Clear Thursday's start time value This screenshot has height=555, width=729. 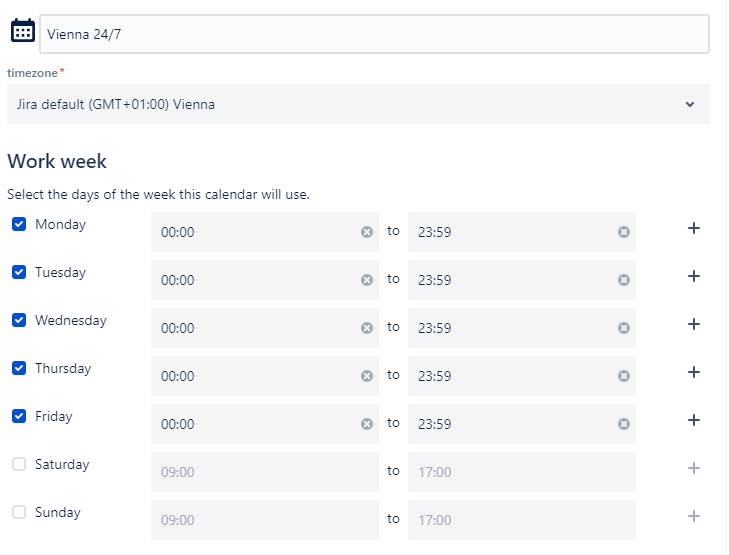tap(367, 376)
